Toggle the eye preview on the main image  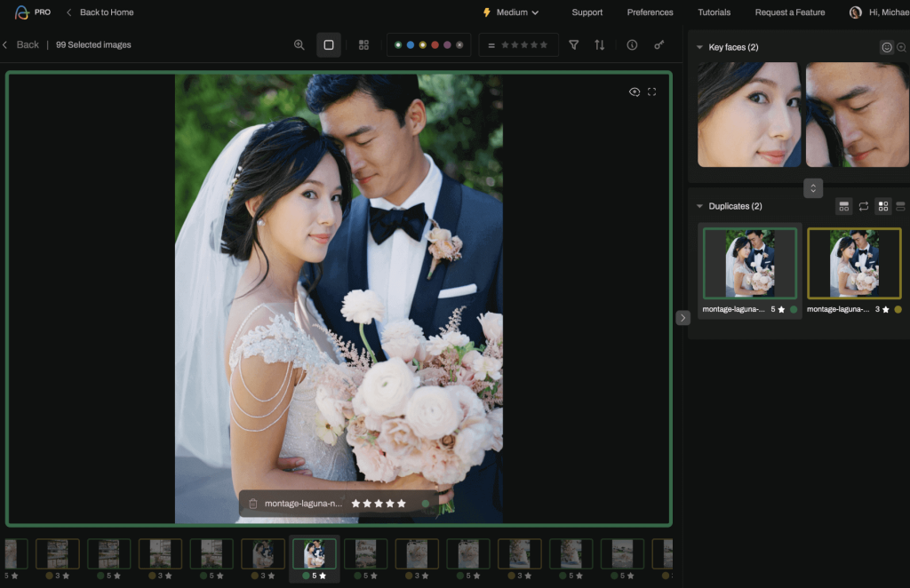pyautogui.click(x=634, y=91)
